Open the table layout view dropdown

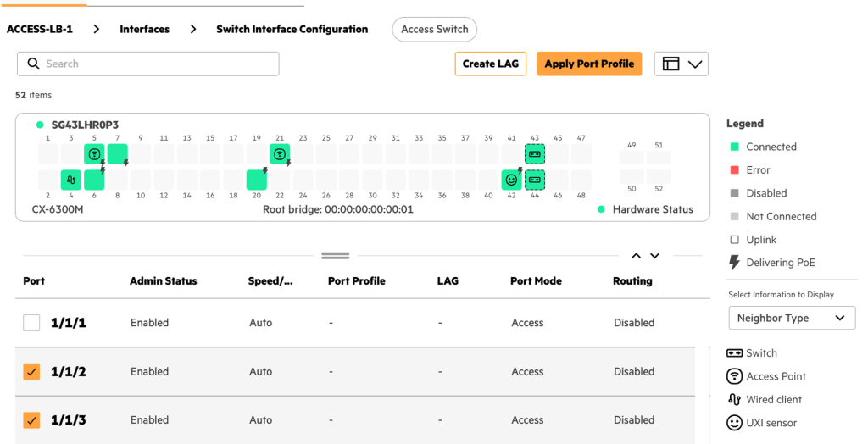pyautogui.click(x=682, y=64)
